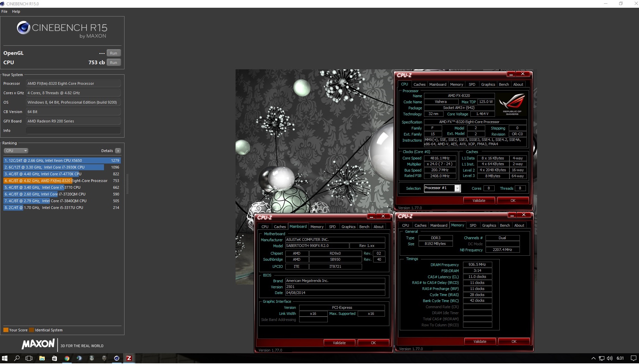Run the OpenGL benchmark
The height and width of the screenshot is (364, 639).
click(x=114, y=53)
